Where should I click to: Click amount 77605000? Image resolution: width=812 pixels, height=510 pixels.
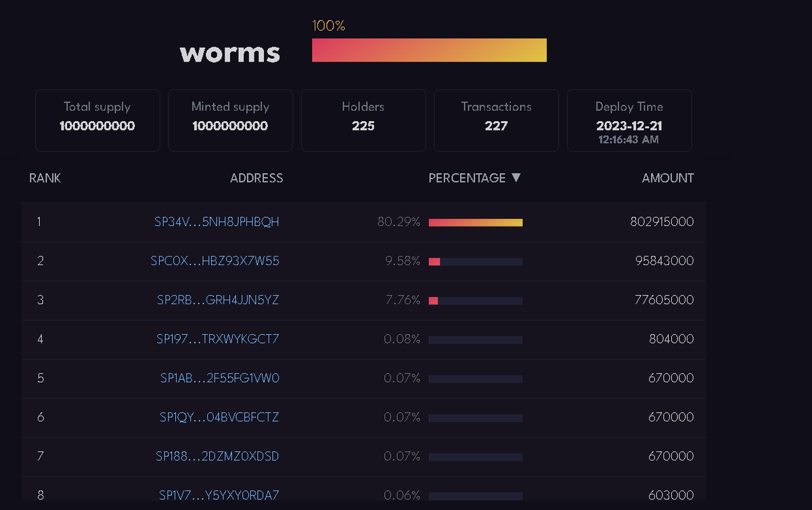coord(665,300)
